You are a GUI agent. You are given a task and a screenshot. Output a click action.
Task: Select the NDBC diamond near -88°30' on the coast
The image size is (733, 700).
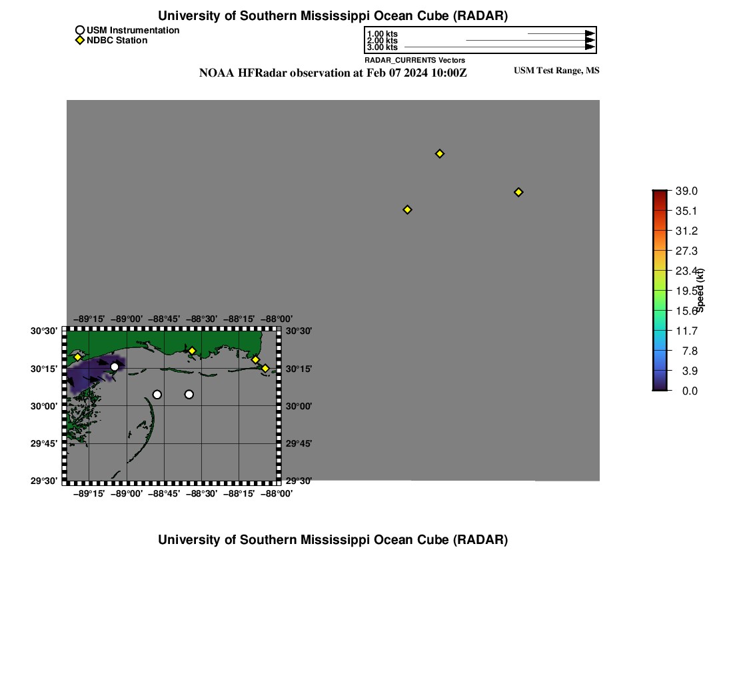pyautogui.click(x=192, y=351)
